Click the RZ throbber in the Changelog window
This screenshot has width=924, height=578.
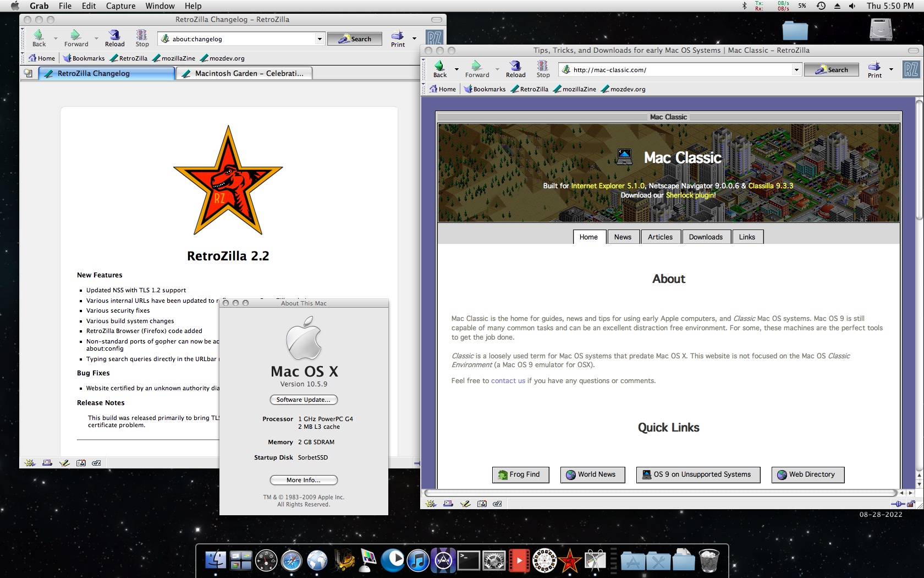(x=435, y=37)
